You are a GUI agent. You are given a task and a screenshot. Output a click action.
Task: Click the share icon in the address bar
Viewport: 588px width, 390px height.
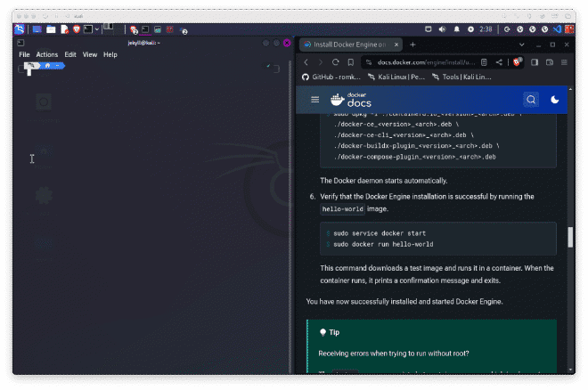click(x=499, y=62)
